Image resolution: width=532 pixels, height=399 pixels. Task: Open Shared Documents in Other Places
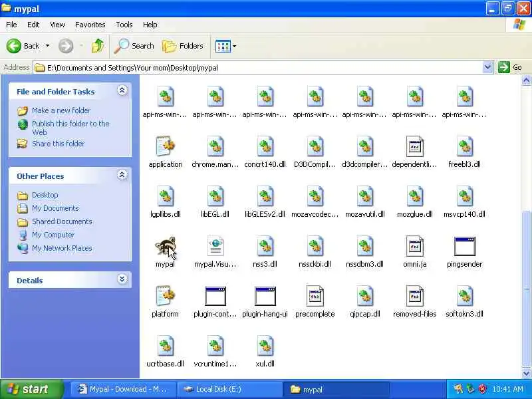coord(62,221)
